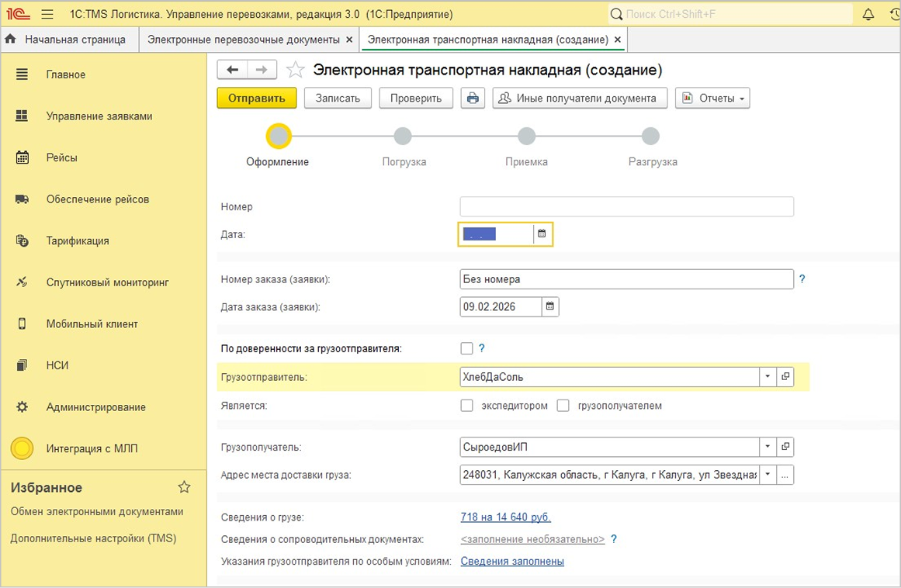
Task: Select the Погрузка stage on progress bar
Action: click(403, 137)
